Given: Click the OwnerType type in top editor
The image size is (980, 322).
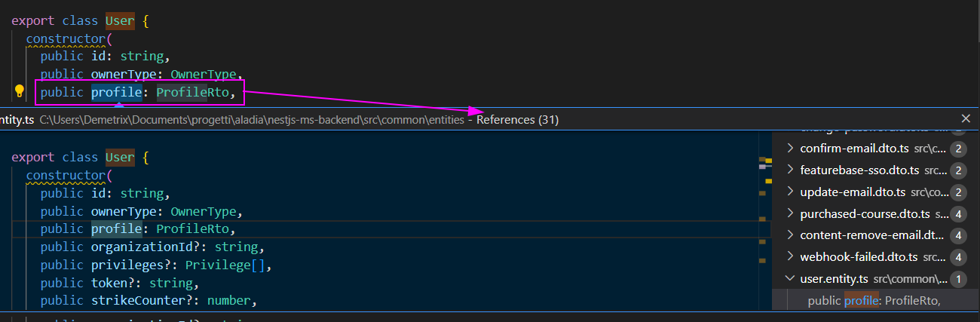Looking at the screenshot, I should 204,74.
